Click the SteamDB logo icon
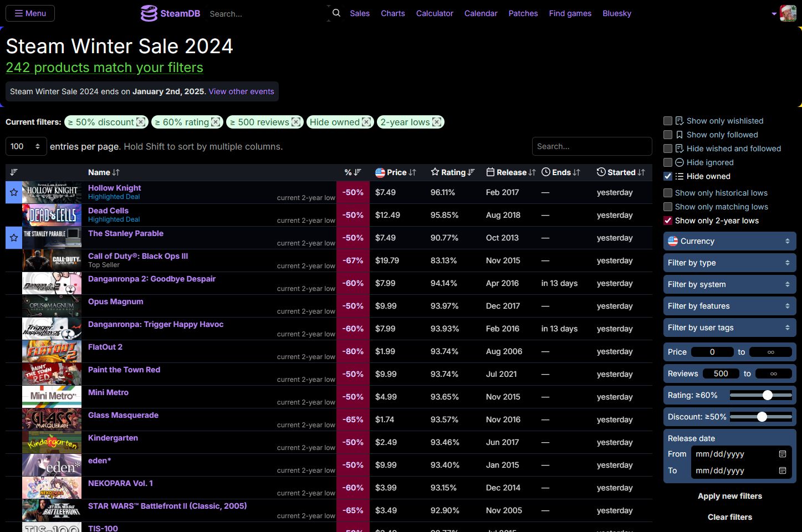 click(149, 13)
